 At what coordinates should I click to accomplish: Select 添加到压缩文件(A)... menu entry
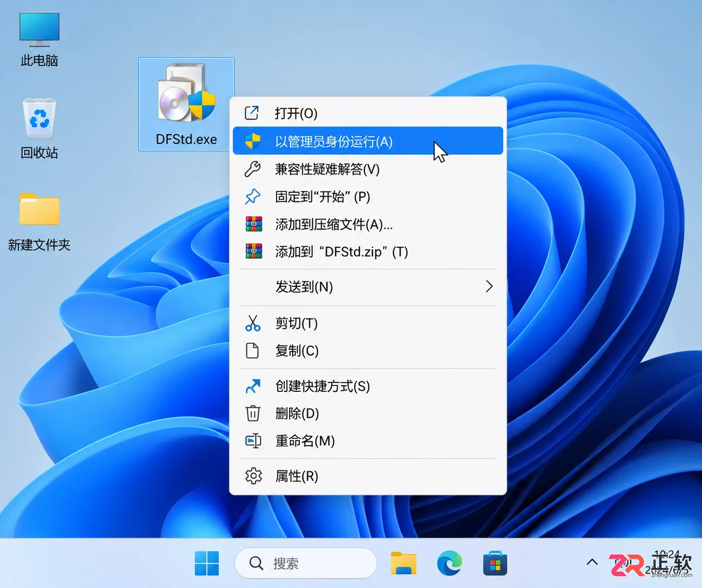click(x=368, y=224)
